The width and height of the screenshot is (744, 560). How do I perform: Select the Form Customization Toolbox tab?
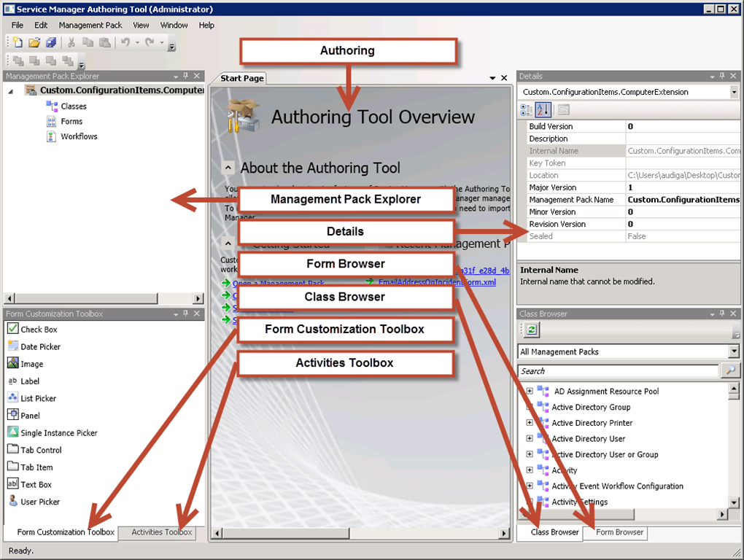(61, 532)
